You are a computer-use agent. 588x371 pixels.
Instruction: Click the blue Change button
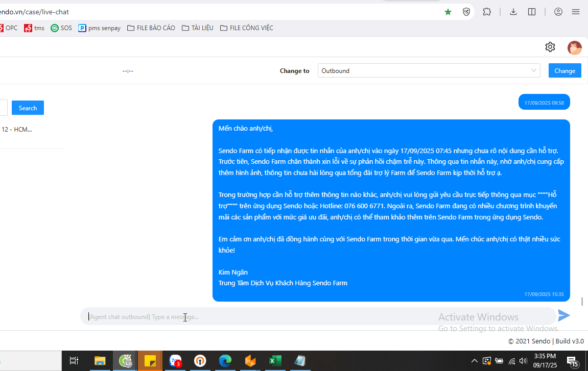click(x=565, y=70)
